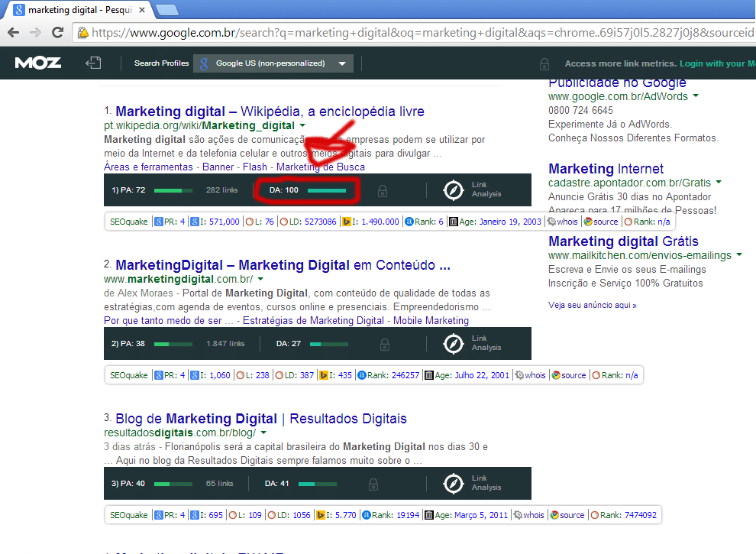Open Link Analysis compass for Resultados Digitais result
756x554 pixels.
pyautogui.click(x=453, y=484)
